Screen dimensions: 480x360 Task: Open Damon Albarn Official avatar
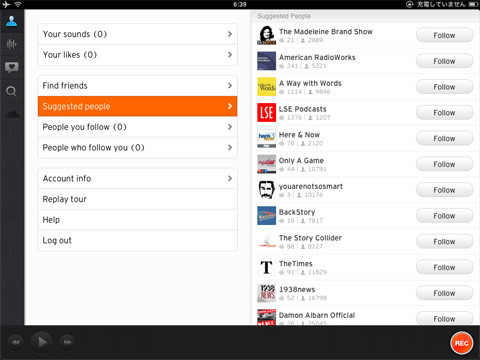(x=266, y=317)
